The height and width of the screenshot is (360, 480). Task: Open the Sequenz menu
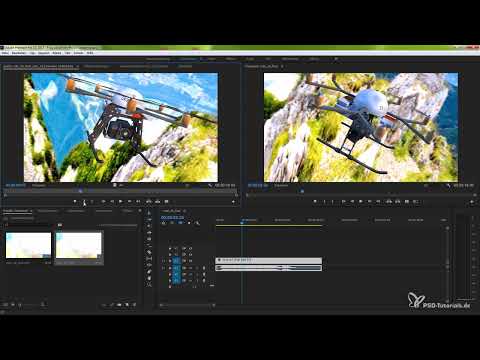[44, 53]
